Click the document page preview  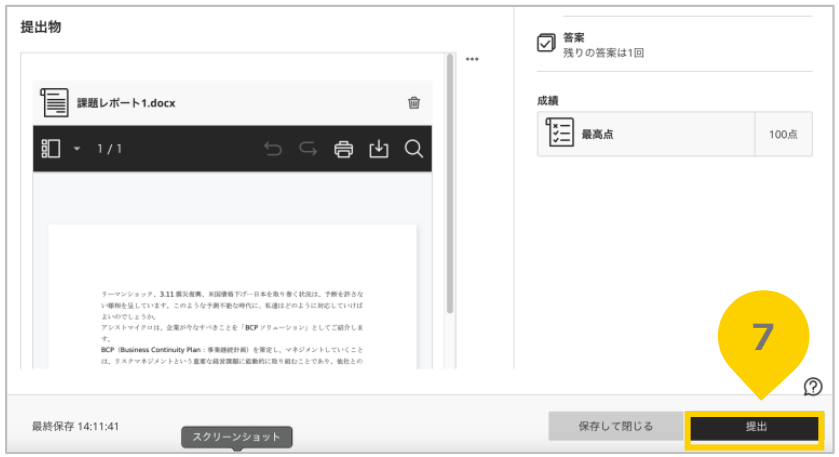tap(232, 296)
